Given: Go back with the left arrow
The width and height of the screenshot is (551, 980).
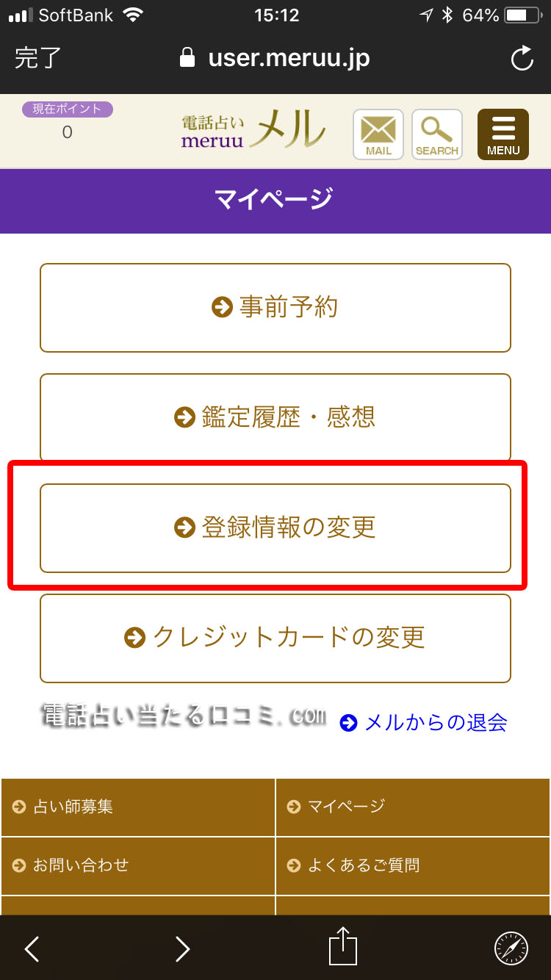Looking at the screenshot, I should (32, 948).
